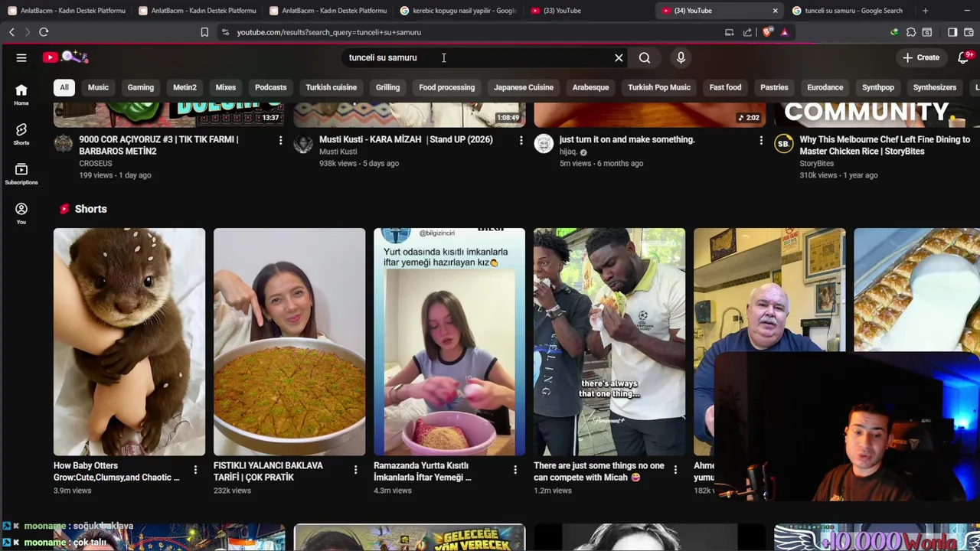
Task: Switch to the (33) YouTube tab
Action: click(x=588, y=11)
